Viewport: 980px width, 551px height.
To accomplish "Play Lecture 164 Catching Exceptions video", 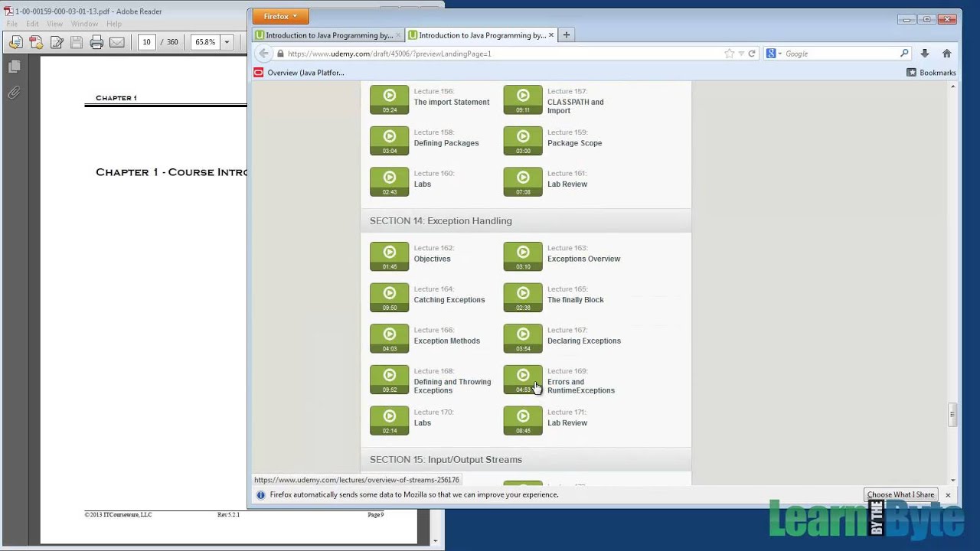I will 390,298.
